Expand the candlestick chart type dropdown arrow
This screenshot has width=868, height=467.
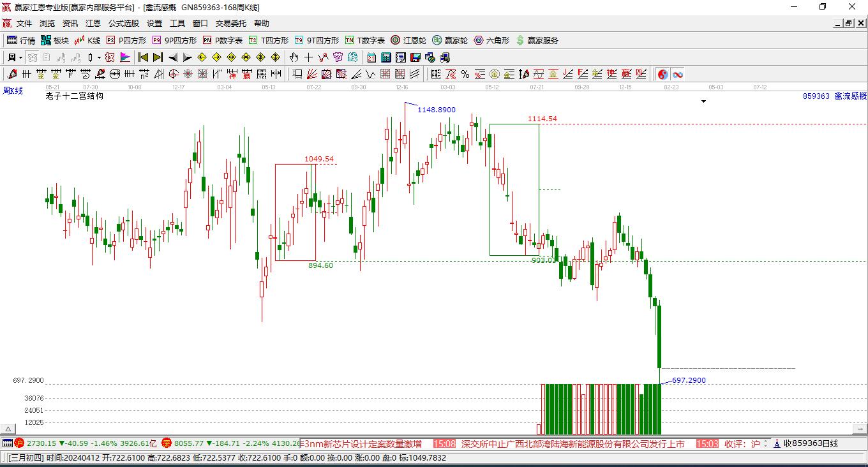[x=99, y=57]
